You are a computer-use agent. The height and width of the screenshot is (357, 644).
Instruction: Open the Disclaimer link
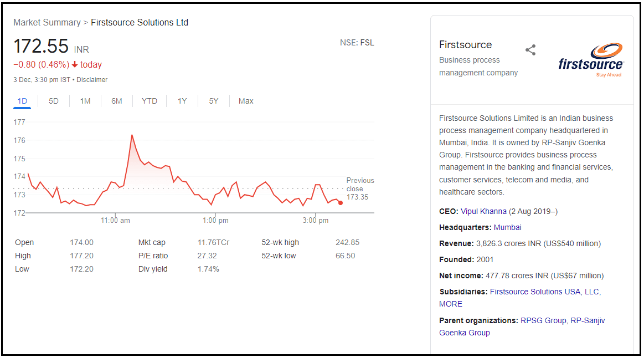point(92,79)
